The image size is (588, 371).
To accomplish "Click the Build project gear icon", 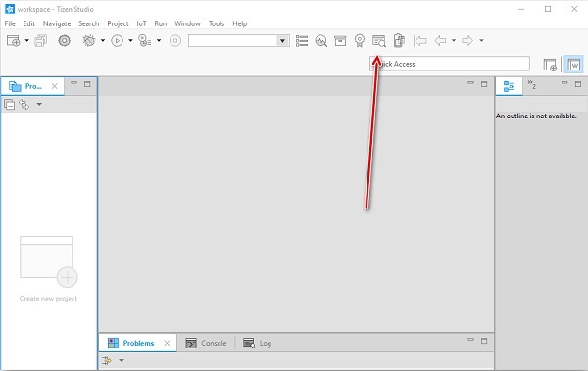I will (x=64, y=40).
